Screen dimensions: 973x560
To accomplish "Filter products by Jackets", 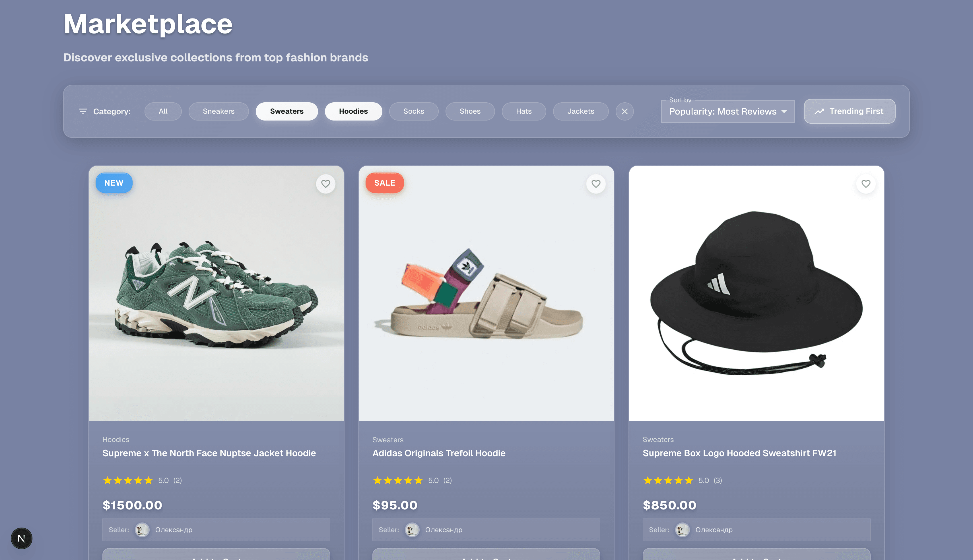I will pos(580,111).
